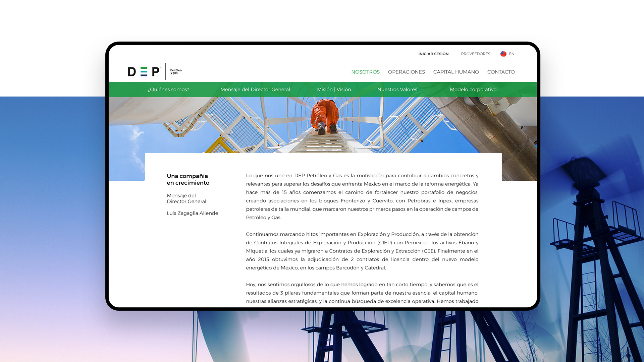Open the CAPITAL HUMANO menu
This screenshot has height=362, width=644.
point(456,72)
